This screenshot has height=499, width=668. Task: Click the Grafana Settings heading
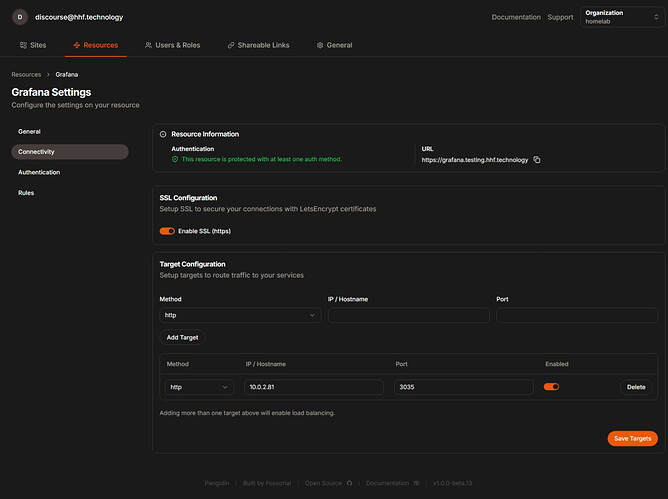click(51, 92)
